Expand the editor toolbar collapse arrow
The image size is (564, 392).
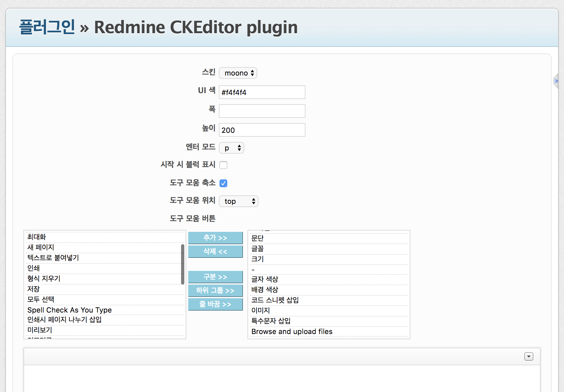[529, 357]
